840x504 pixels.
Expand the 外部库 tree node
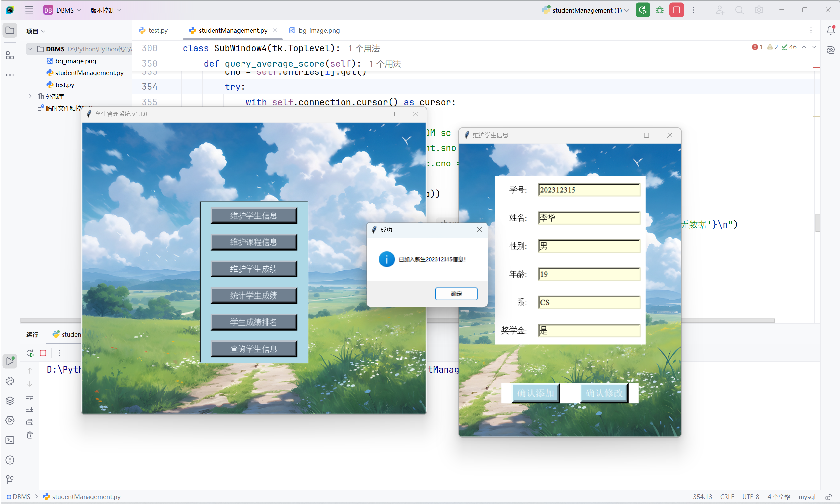tap(30, 96)
